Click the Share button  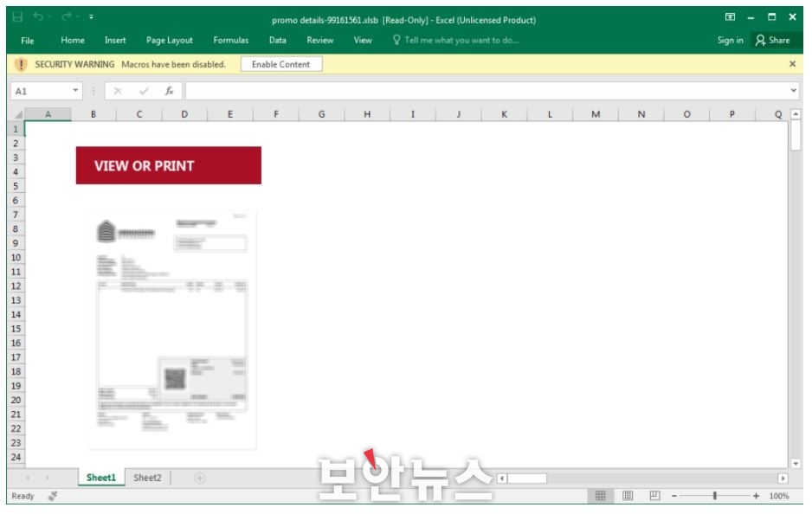[x=773, y=41]
